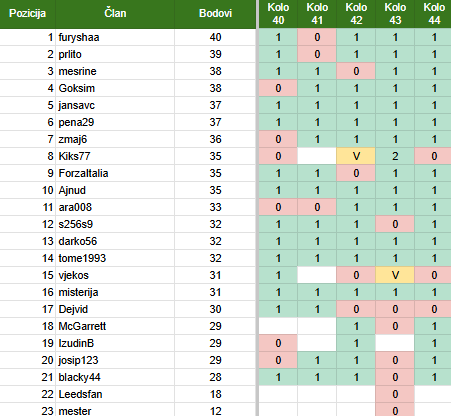
Task: Select the cell showing 2 in Kolo 43
Action: 395,156
